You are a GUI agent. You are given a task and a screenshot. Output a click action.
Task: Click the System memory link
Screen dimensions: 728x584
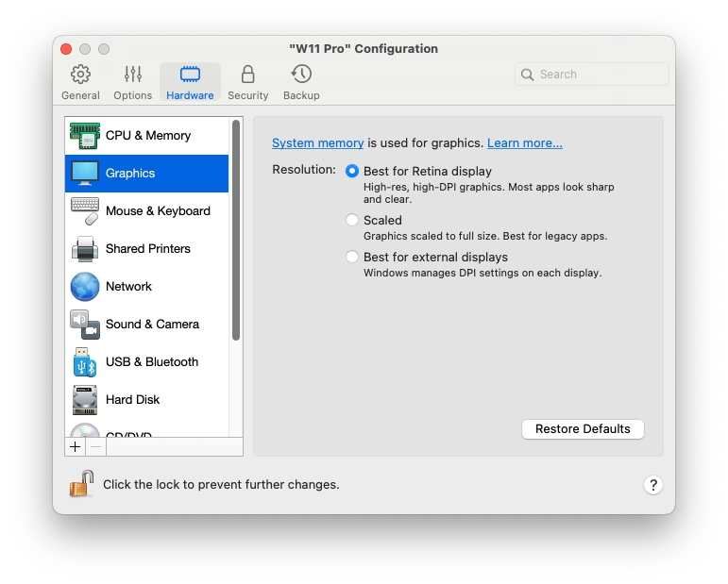[x=317, y=143]
